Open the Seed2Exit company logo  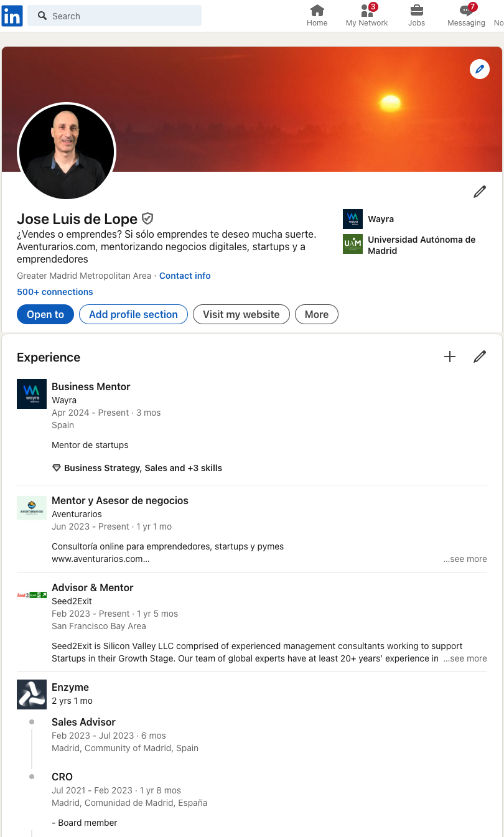click(x=32, y=595)
